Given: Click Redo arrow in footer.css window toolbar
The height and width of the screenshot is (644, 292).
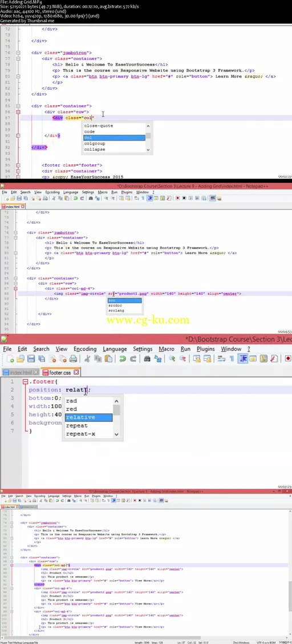Looking at the screenshot, I should click(x=133, y=359).
